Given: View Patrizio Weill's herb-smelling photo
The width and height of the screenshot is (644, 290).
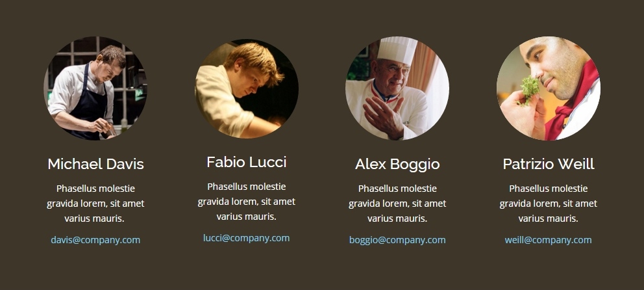Looking at the screenshot, I should point(549,88).
